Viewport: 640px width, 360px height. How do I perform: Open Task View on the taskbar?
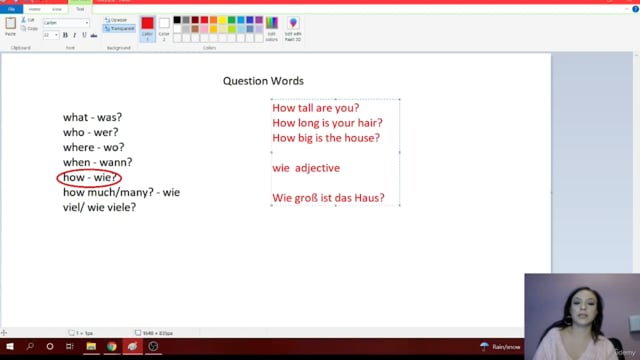70,347
